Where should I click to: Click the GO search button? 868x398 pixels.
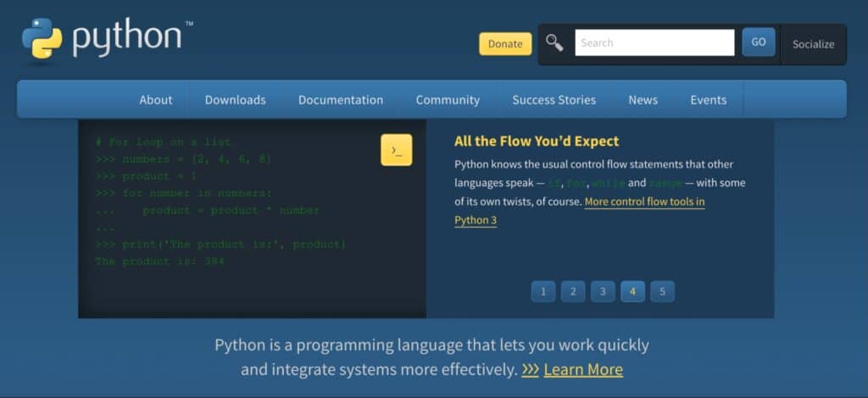pyautogui.click(x=758, y=42)
